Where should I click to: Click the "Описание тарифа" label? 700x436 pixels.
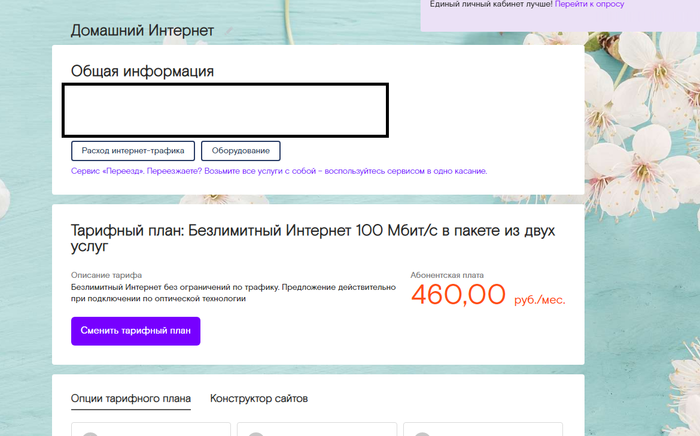pyautogui.click(x=106, y=275)
